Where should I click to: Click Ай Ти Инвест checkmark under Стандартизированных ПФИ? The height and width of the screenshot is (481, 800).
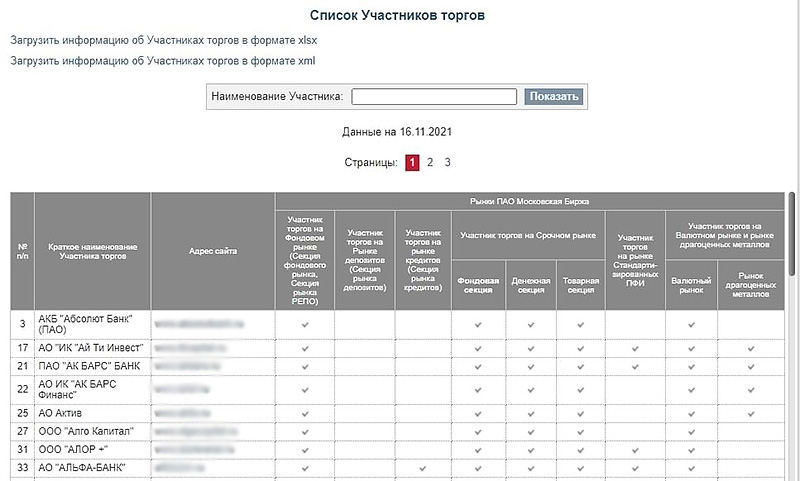tap(635, 349)
